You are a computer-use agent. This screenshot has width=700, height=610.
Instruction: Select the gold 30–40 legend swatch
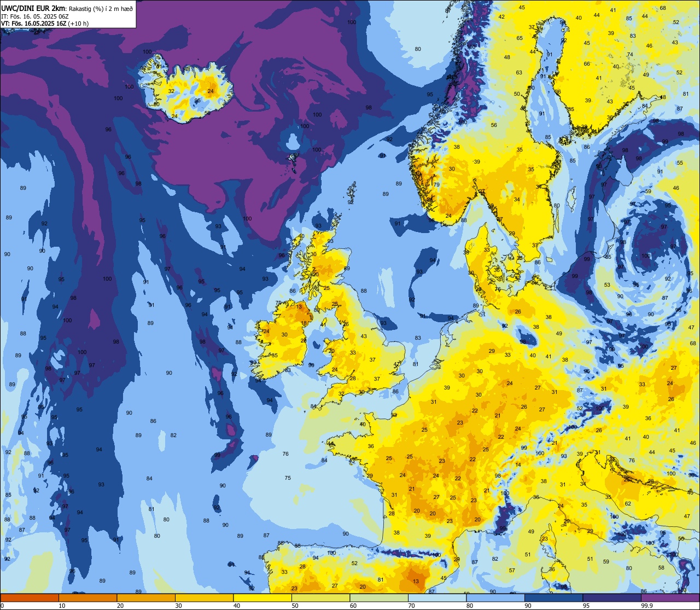(204, 597)
